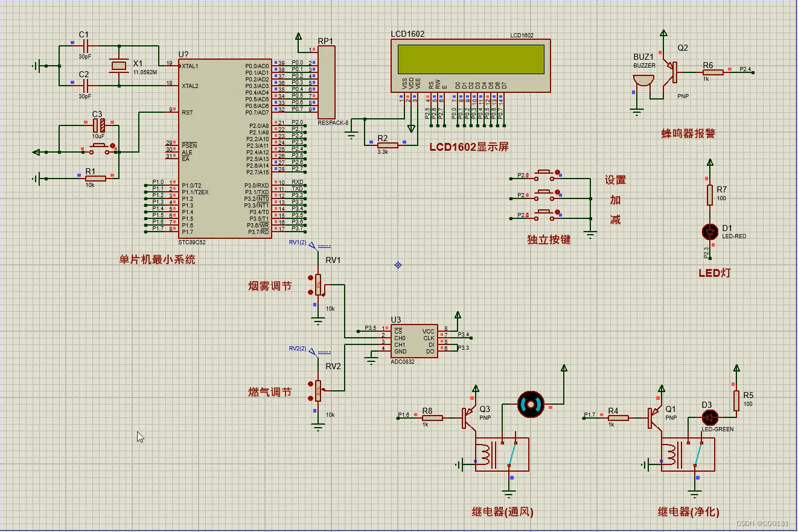
Task: Select capacitor C1 symbol
Action: click(85, 46)
